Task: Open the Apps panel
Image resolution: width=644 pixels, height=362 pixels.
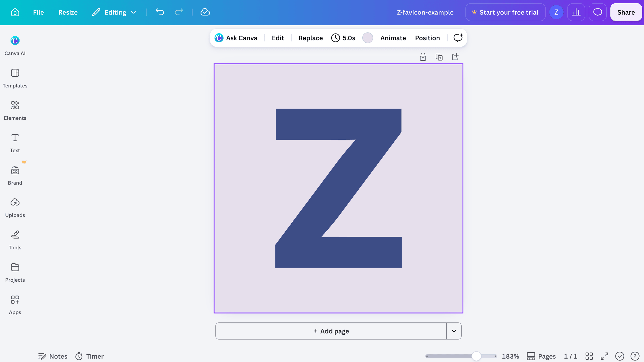Action: [x=15, y=305]
